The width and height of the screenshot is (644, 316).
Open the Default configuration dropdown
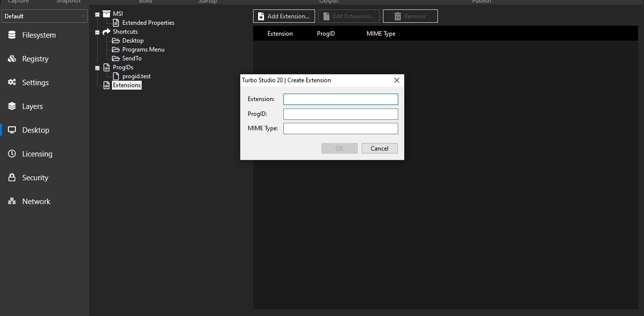click(45, 16)
